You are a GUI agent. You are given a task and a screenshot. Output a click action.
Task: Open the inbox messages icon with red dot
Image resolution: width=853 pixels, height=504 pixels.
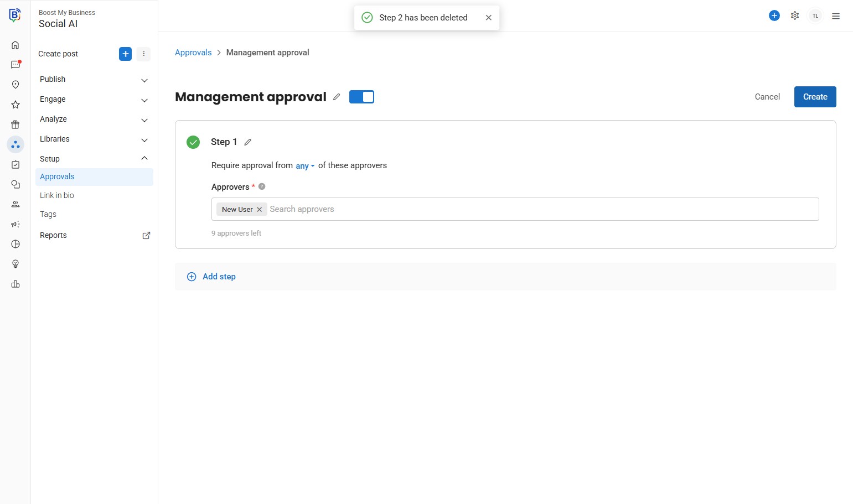point(15,65)
